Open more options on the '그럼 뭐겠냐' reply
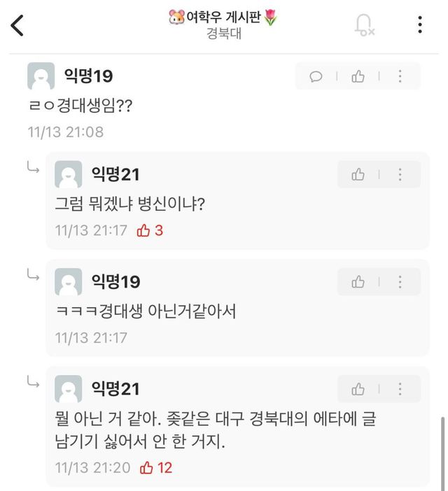448x491 pixels. (400, 174)
